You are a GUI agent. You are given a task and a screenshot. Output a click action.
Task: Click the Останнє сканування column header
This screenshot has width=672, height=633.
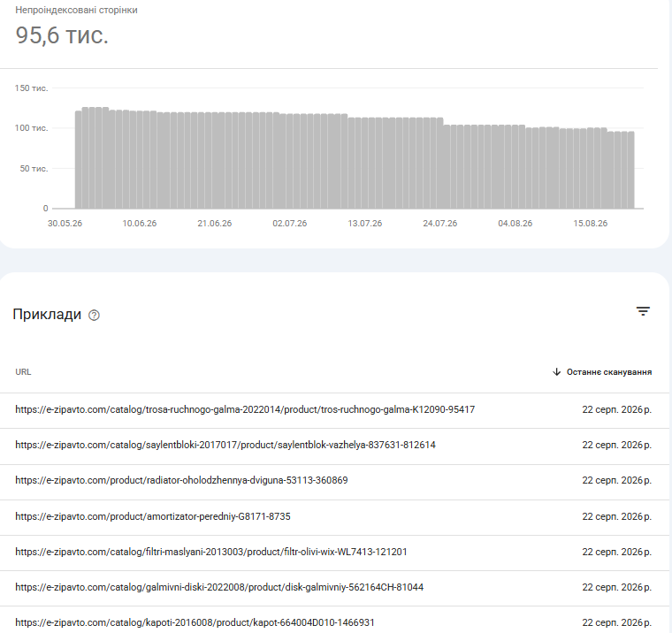click(609, 372)
